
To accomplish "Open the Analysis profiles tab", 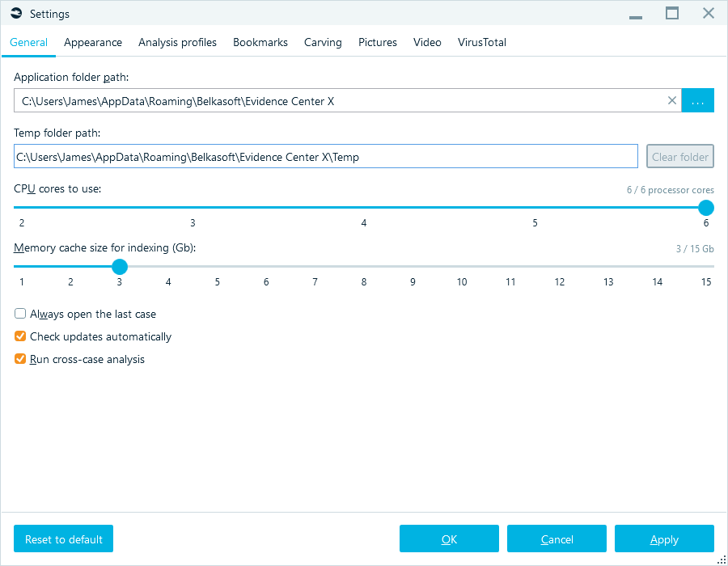I will coord(177,42).
